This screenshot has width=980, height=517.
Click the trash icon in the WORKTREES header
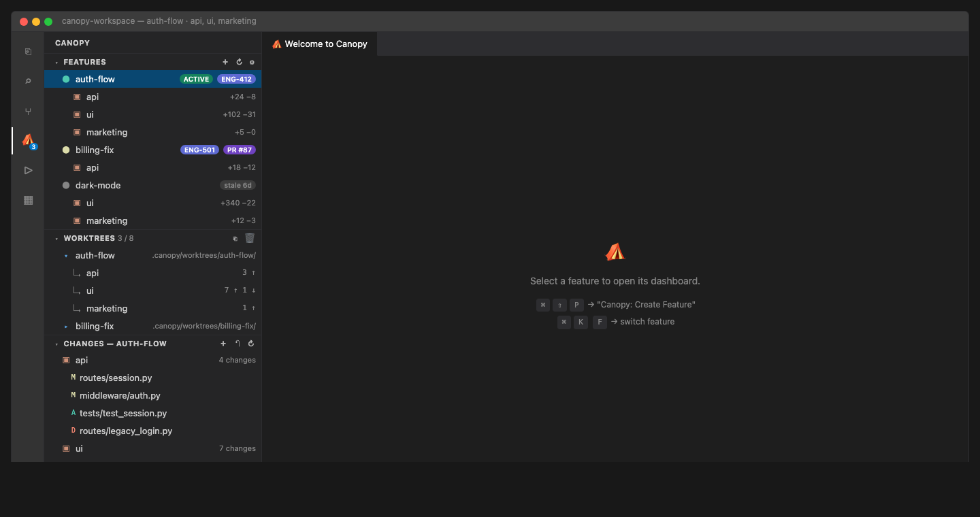(249, 238)
